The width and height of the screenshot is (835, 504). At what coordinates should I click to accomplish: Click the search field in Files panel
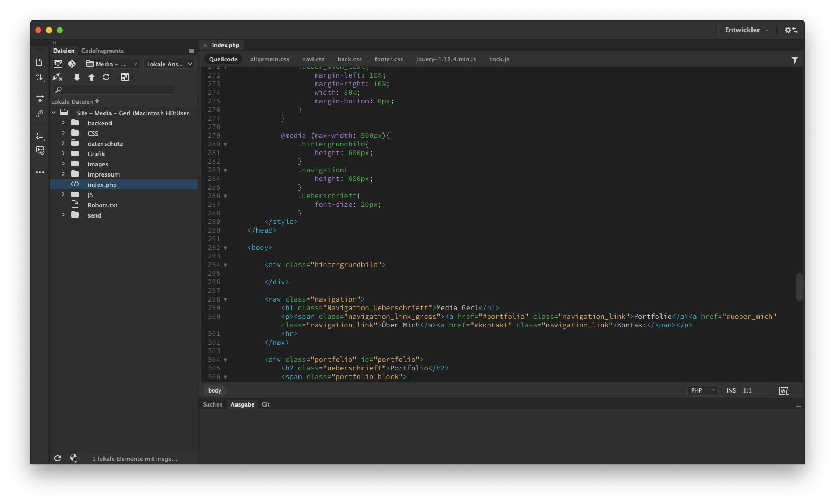pyautogui.click(x=114, y=89)
